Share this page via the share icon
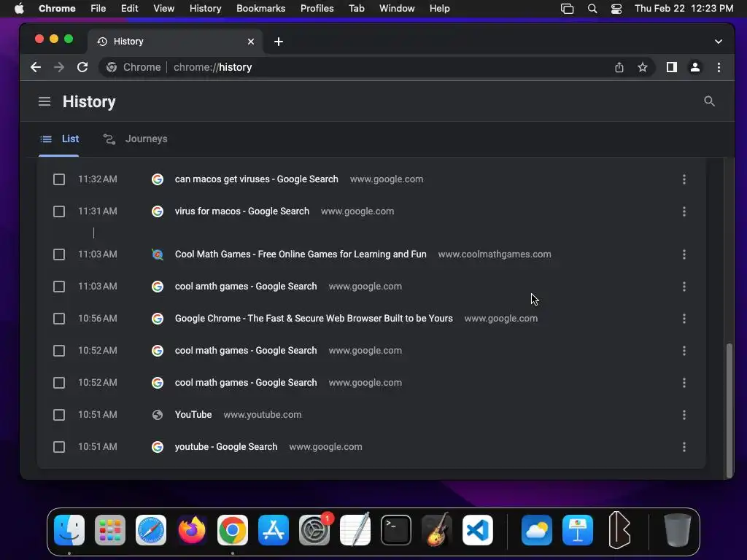 (x=619, y=67)
